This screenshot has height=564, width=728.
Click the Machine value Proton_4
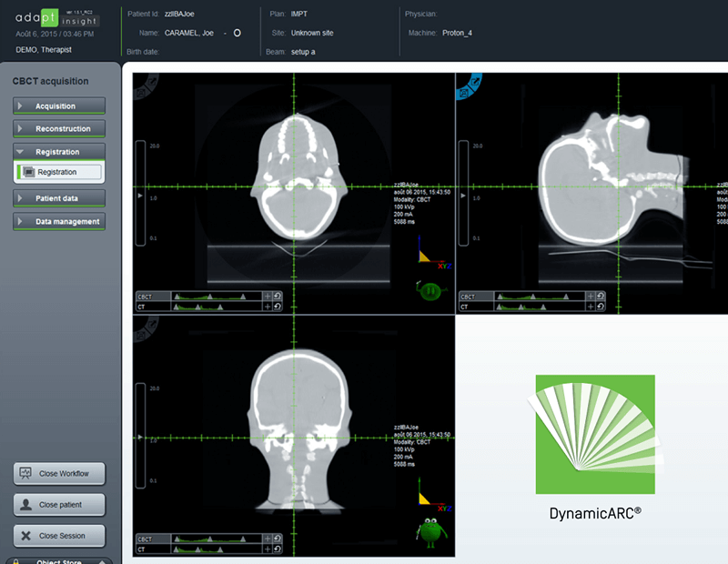[x=457, y=33]
